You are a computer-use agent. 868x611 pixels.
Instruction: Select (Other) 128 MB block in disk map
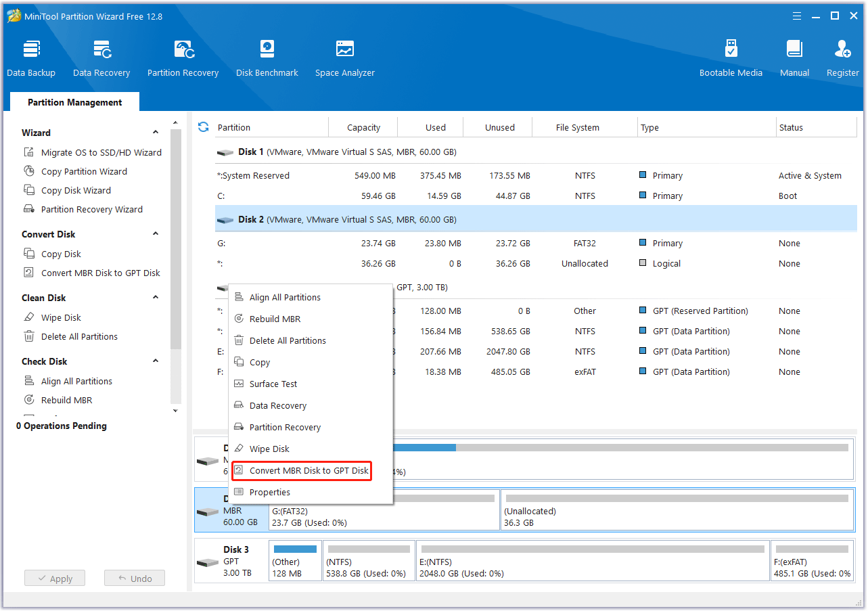pos(295,560)
